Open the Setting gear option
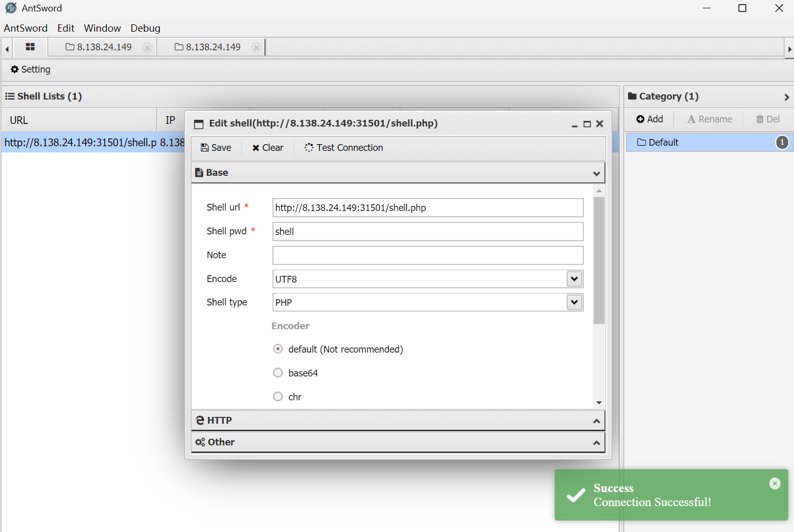This screenshot has width=794, height=532. coord(31,69)
